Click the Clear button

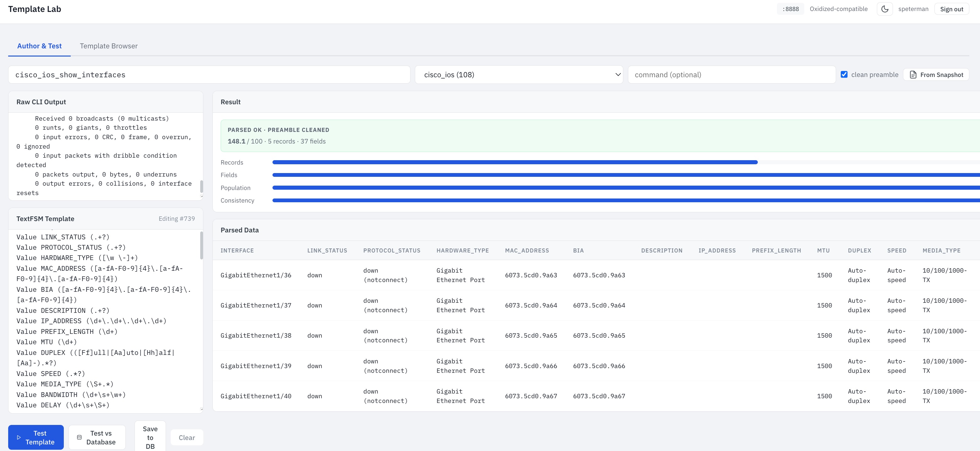tap(187, 438)
